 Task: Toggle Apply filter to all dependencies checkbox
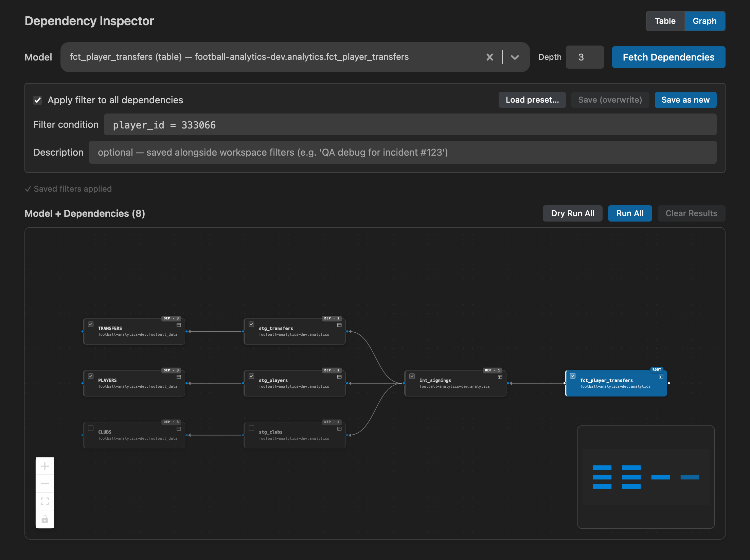coord(38,100)
